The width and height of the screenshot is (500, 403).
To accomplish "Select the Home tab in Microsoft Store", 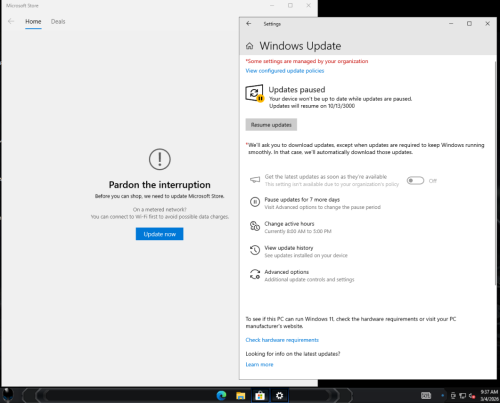I will click(x=33, y=22).
